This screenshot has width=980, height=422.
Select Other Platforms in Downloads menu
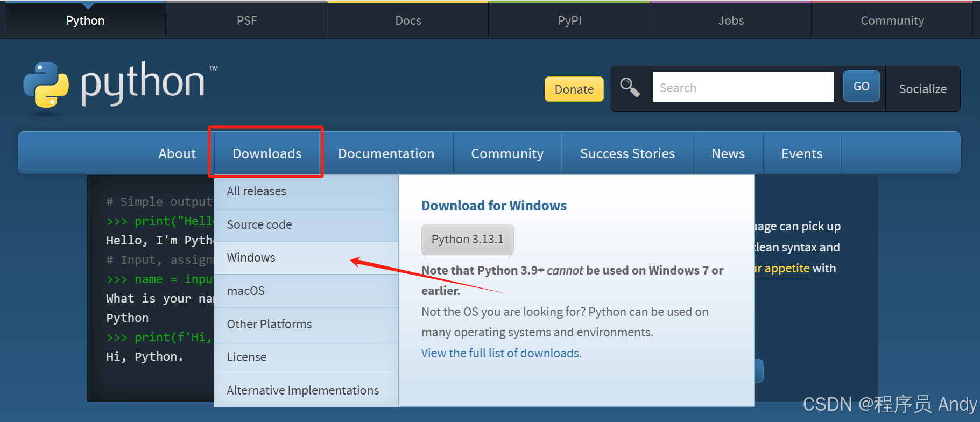coord(306,324)
